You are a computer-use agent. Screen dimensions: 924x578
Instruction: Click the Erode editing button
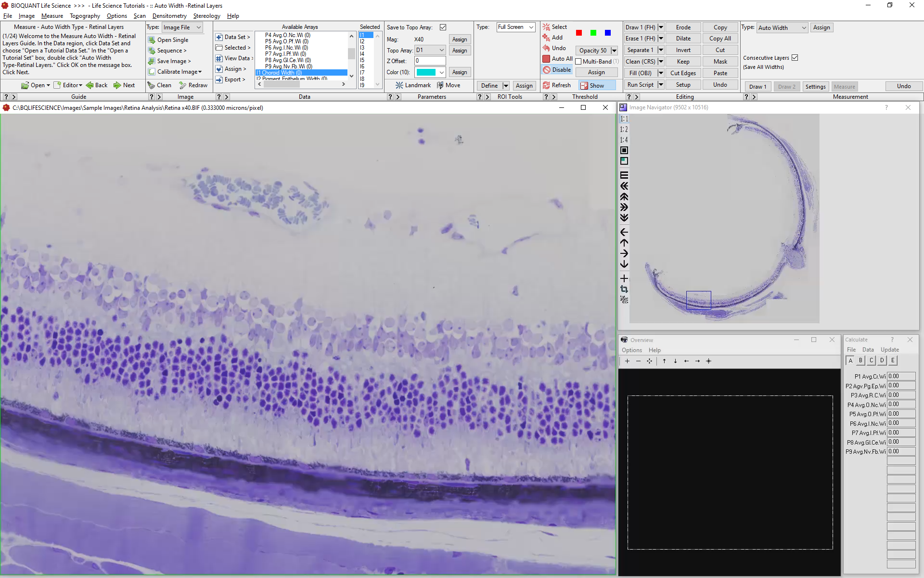683,27
